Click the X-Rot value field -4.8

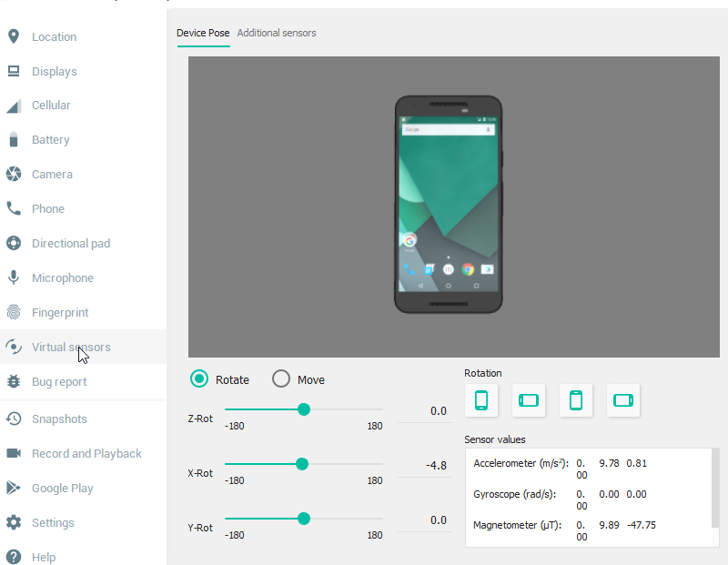tap(425, 466)
